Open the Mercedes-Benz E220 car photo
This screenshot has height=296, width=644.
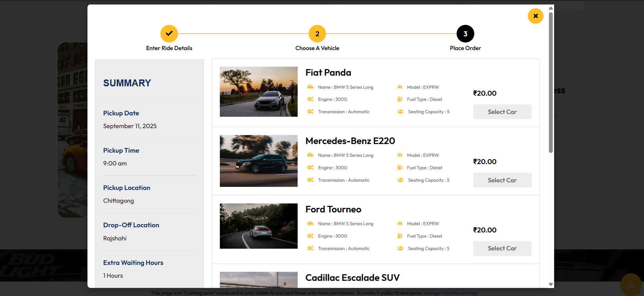259,161
